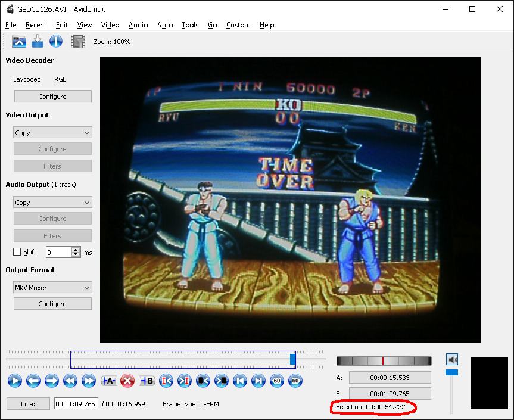Set selection start marker A
Screen dimensions: 514x420
click(108, 381)
